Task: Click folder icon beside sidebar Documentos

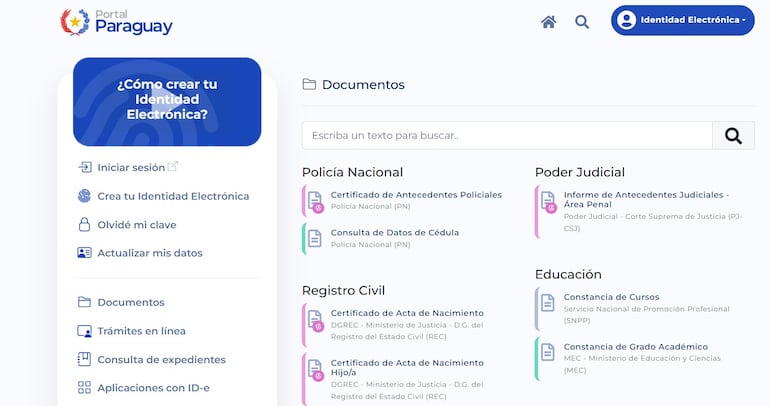Action: [84, 302]
